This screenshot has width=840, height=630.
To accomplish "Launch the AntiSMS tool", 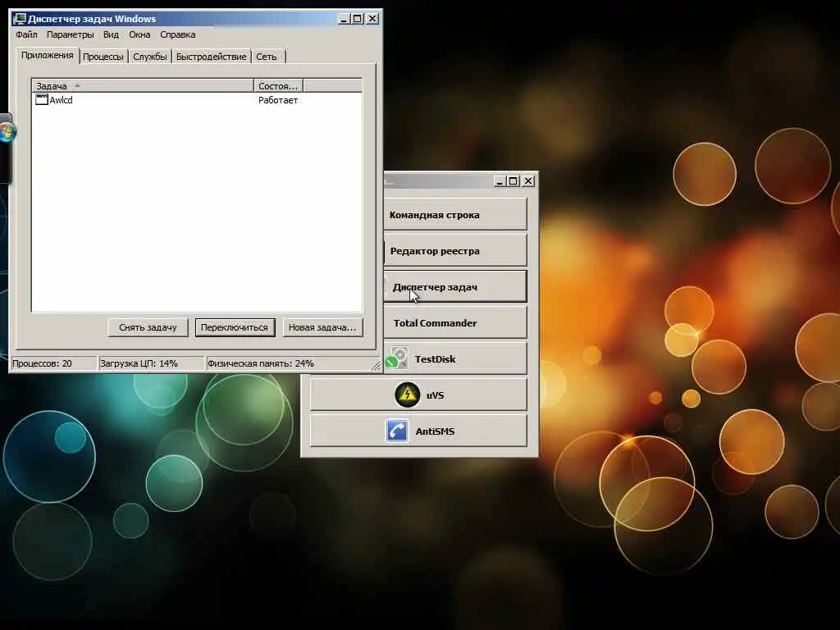I will click(418, 431).
